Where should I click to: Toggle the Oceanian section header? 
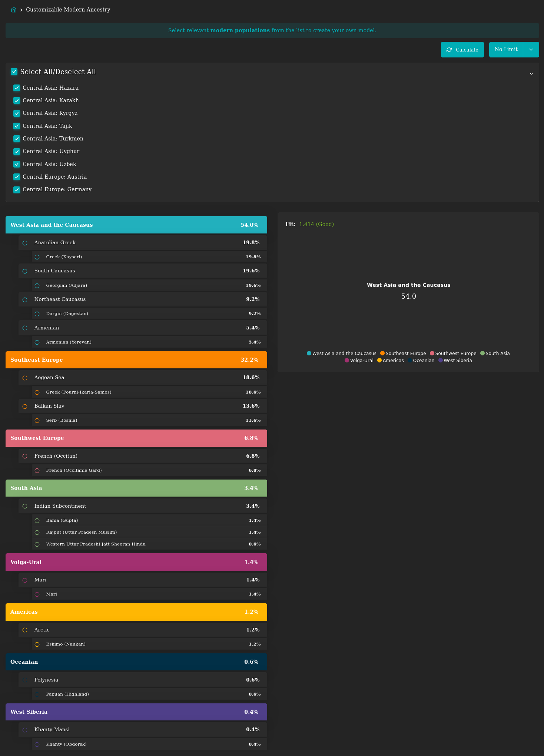pos(136,662)
